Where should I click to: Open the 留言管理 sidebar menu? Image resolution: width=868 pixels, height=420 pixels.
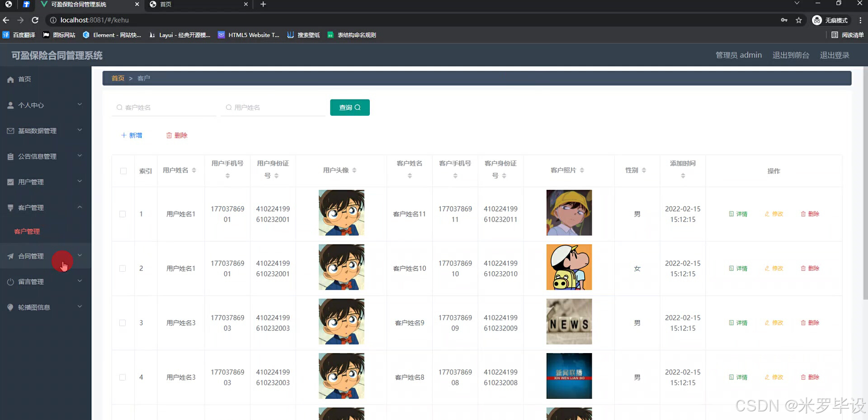click(x=46, y=282)
